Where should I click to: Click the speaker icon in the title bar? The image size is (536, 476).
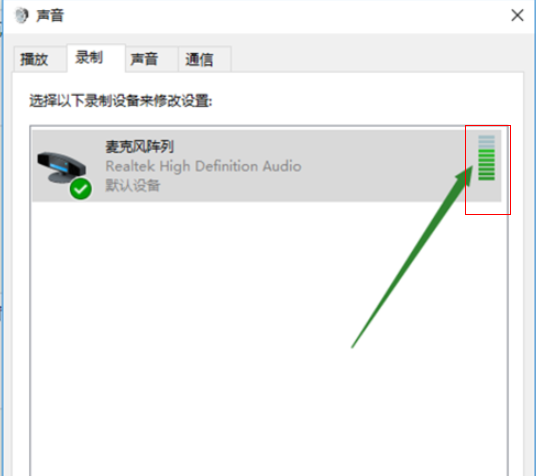point(21,15)
